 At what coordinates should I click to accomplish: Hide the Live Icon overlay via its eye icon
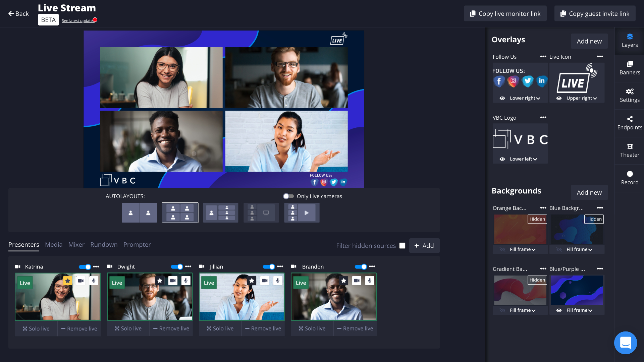click(x=559, y=98)
